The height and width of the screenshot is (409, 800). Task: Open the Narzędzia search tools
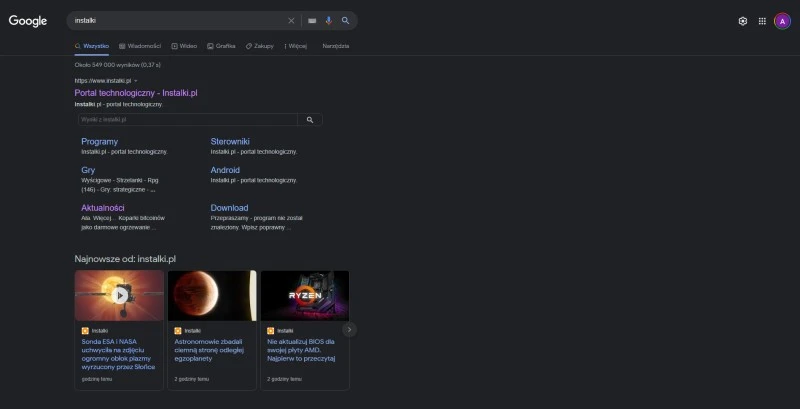tap(336, 46)
